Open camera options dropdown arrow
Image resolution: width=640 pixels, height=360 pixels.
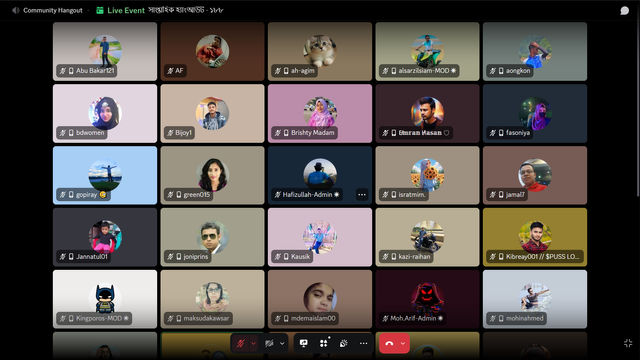tap(282, 344)
